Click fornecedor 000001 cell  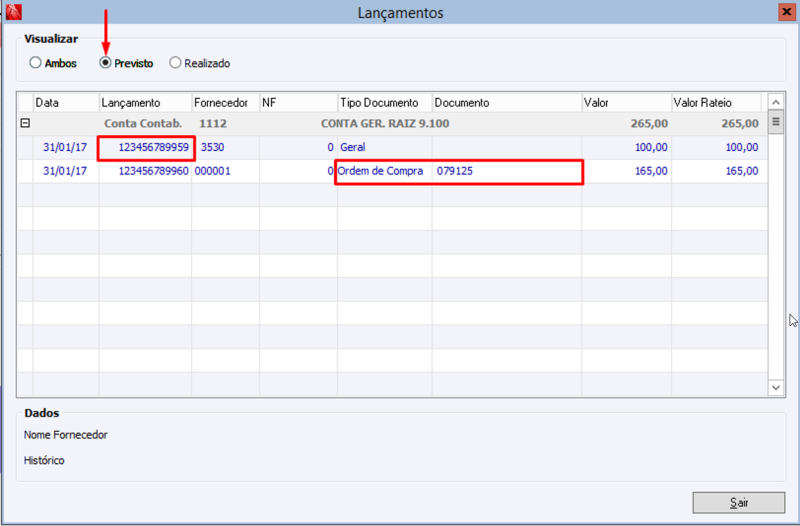226,171
